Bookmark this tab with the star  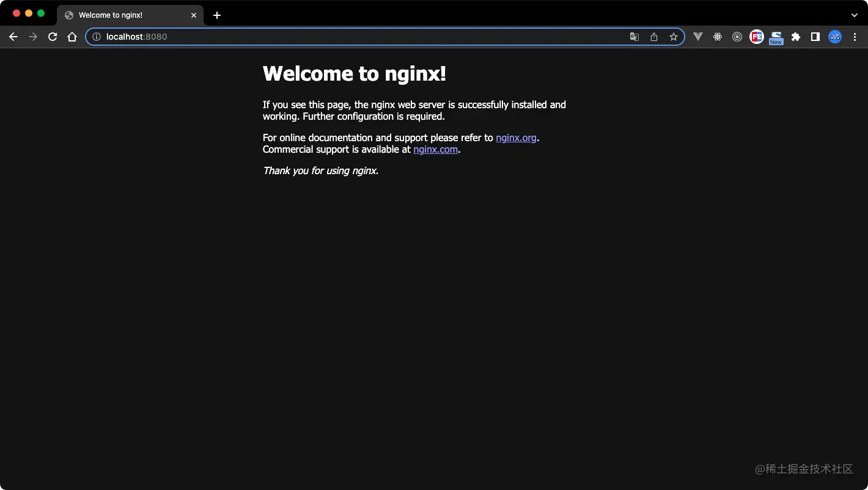click(674, 37)
